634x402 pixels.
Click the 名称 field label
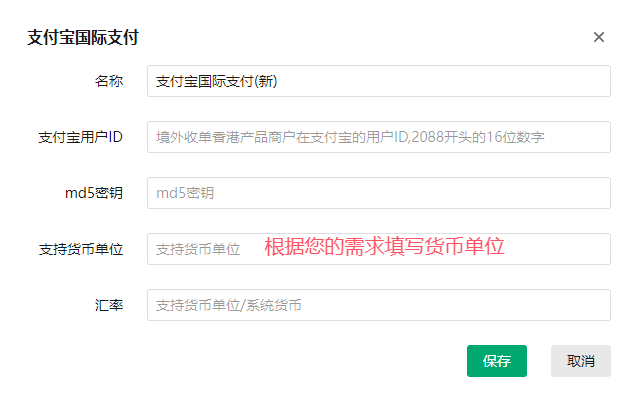click(109, 81)
